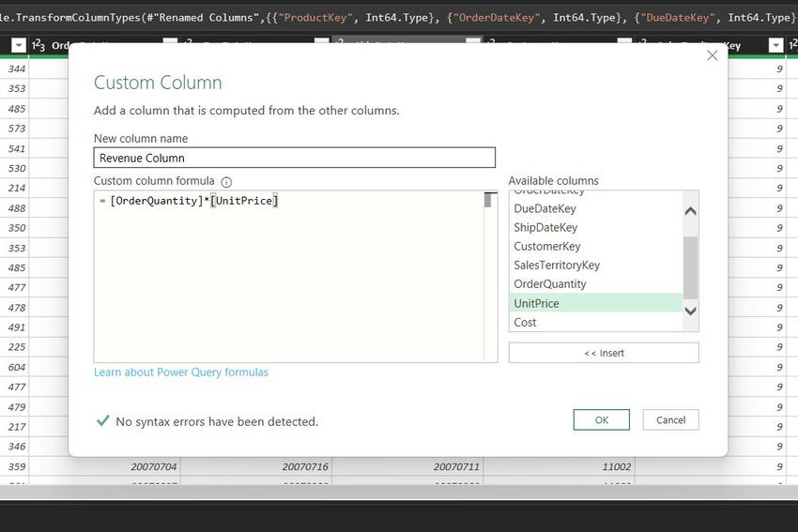Click cell value 20070711 in the table
Screen dimensions: 798x532
click(456, 466)
